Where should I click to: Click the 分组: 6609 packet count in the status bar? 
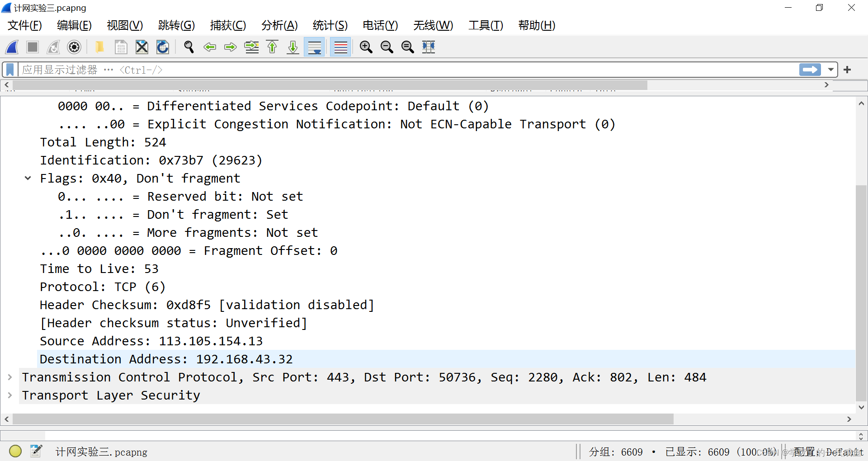(615, 452)
